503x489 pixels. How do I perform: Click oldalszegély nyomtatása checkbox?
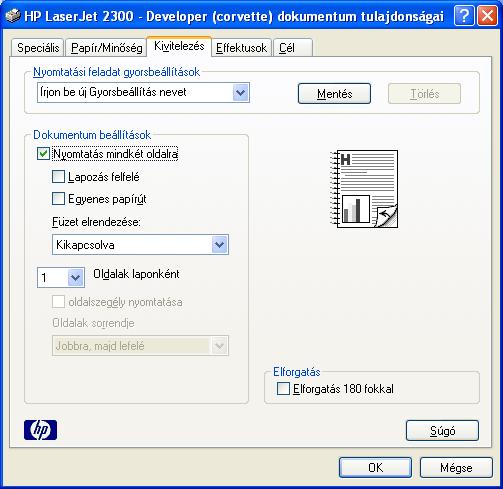(x=58, y=302)
